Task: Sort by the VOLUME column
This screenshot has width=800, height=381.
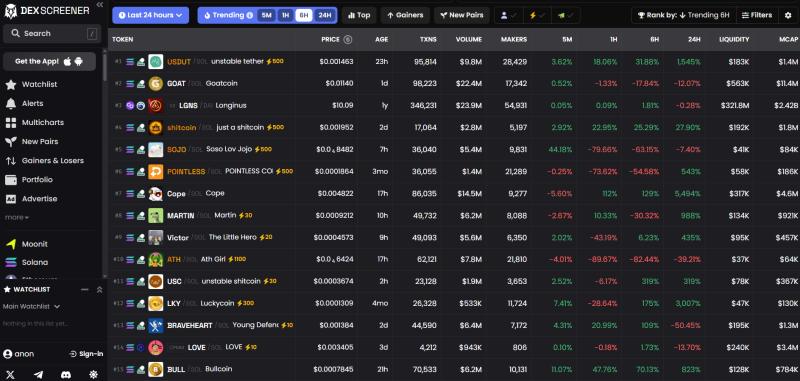Action: pyautogui.click(x=468, y=39)
